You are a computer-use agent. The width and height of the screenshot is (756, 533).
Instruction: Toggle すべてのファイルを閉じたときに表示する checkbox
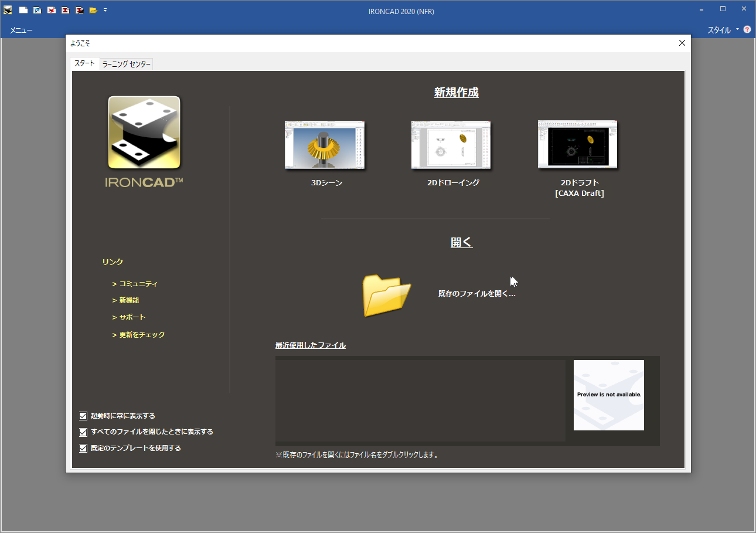tap(83, 432)
